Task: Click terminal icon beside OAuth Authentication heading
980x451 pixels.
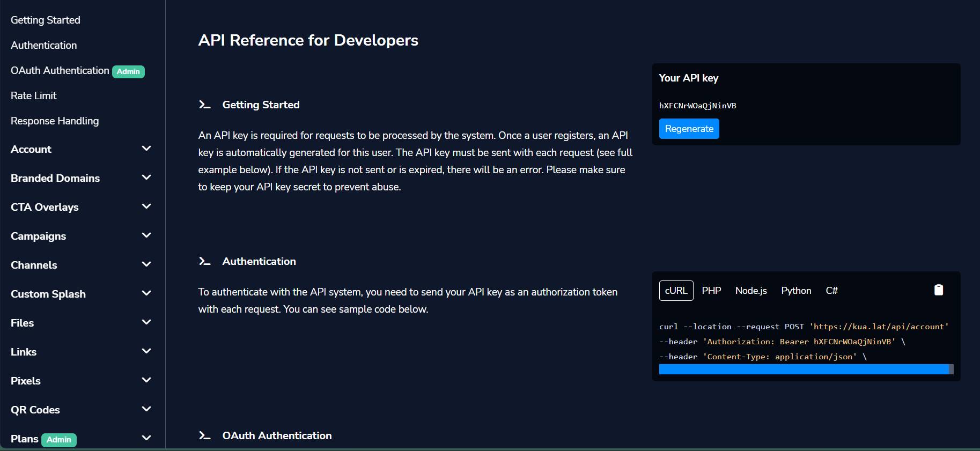Action: coord(204,435)
